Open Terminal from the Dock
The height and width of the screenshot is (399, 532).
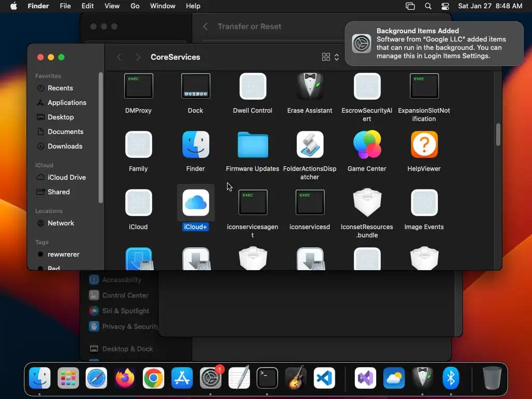pyautogui.click(x=268, y=378)
